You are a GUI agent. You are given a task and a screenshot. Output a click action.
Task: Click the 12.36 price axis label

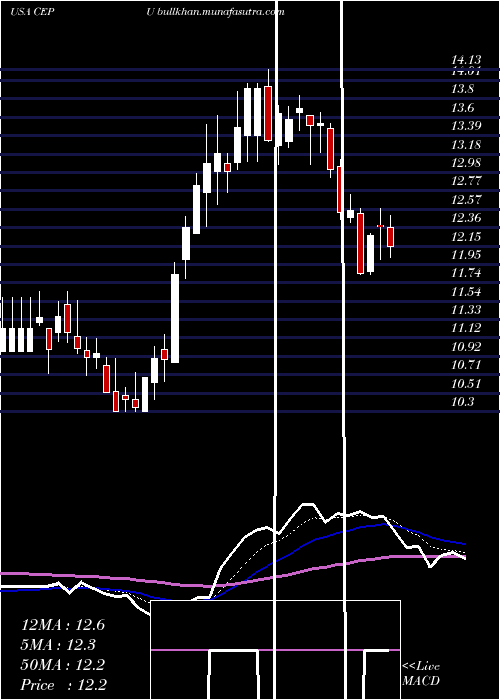[x=466, y=218]
